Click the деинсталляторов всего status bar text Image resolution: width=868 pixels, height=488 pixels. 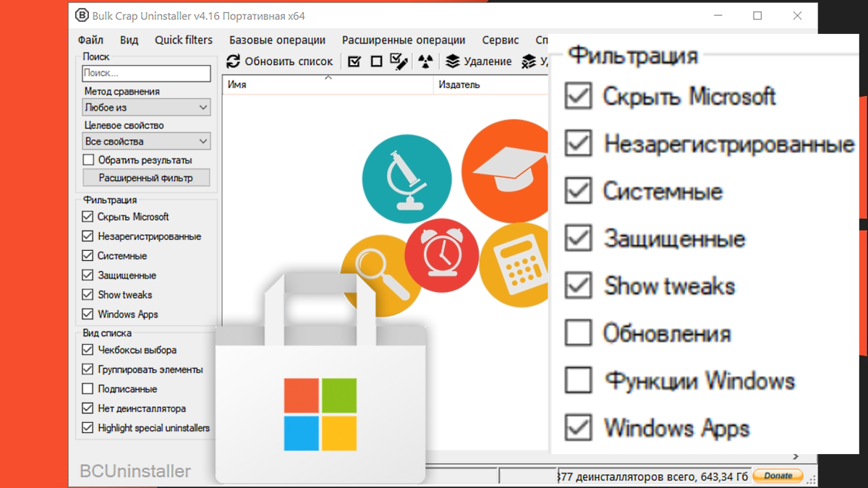tap(654, 476)
